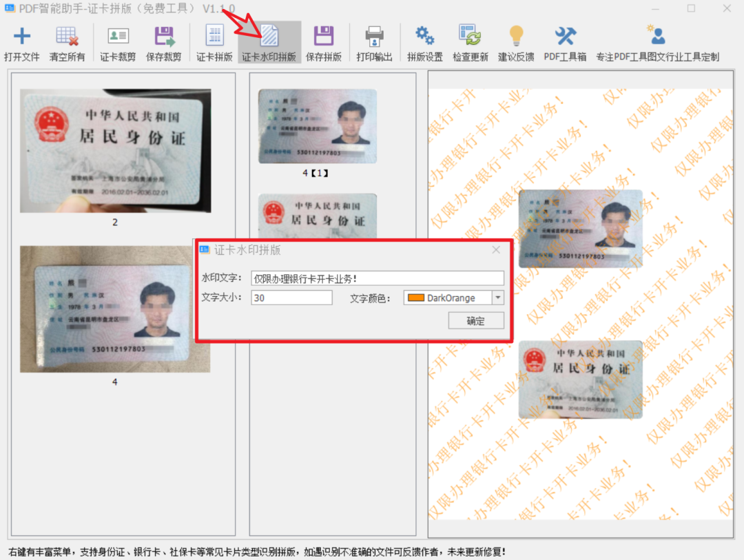Open the 证卡拼版 card layout tool
744x560 pixels.
click(x=214, y=37)
